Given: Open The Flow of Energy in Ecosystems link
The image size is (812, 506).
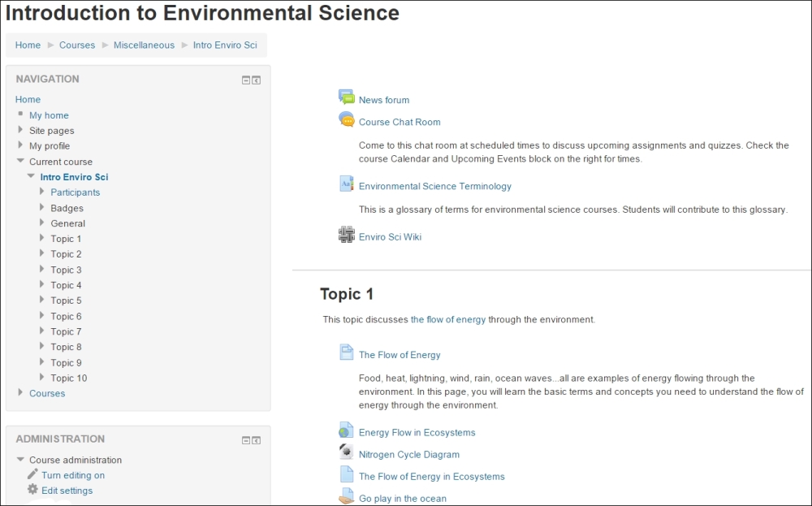Looking at the screenshot, I should click(431, 477).
